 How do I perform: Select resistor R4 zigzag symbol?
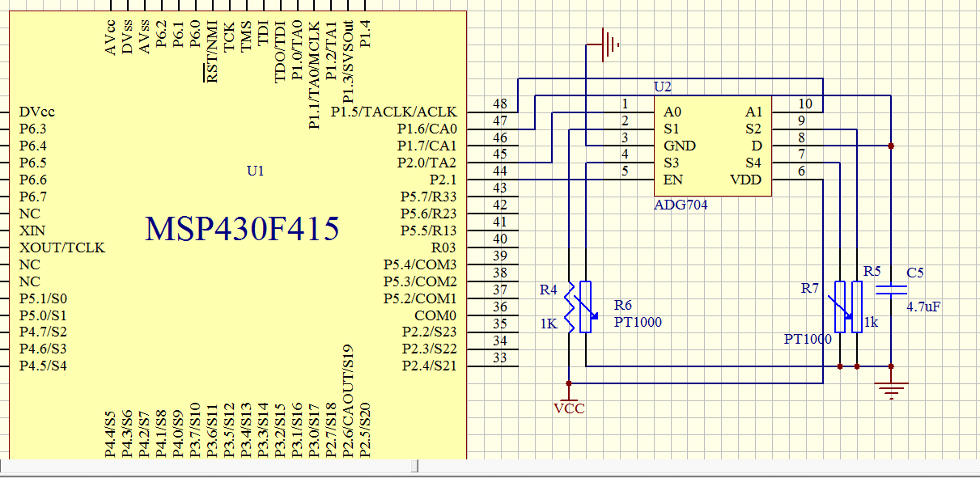point(570,307)
